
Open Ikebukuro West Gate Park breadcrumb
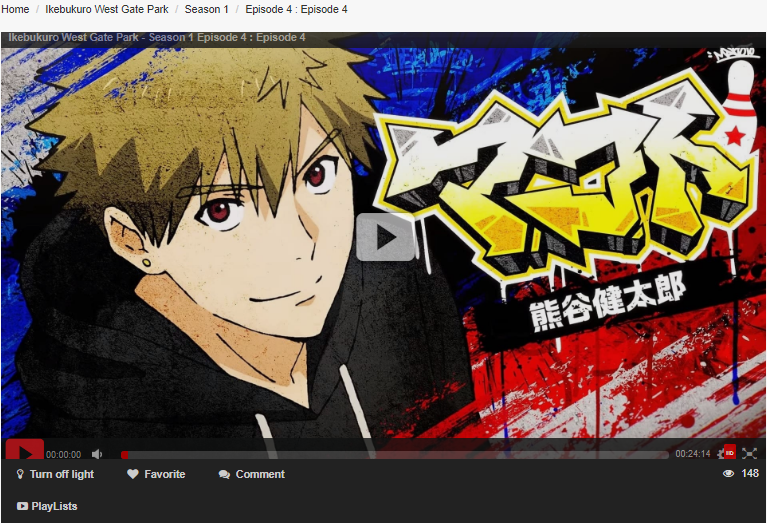[x=107, y=9]
